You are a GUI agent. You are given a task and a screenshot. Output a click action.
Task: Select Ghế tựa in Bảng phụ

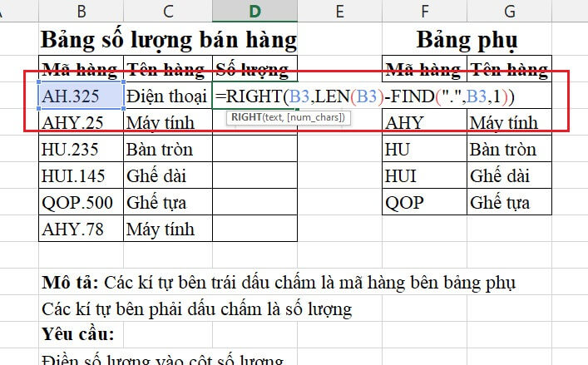coord(509,202)
